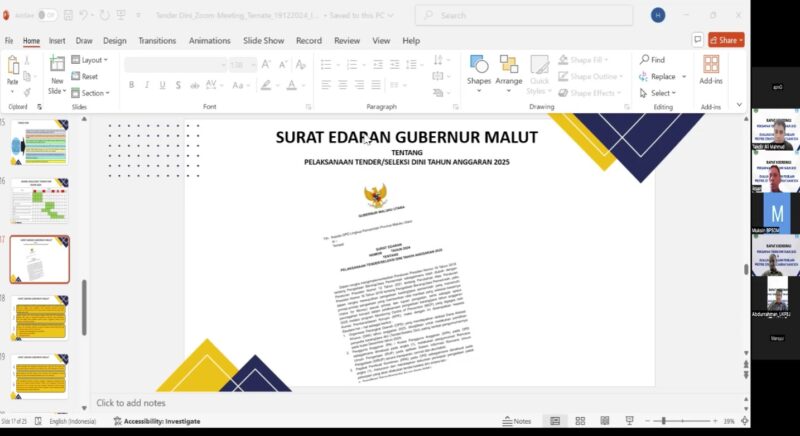Switch to Normal view icon
This screenshot has width=800, height=436.
[x=555, y=421]
